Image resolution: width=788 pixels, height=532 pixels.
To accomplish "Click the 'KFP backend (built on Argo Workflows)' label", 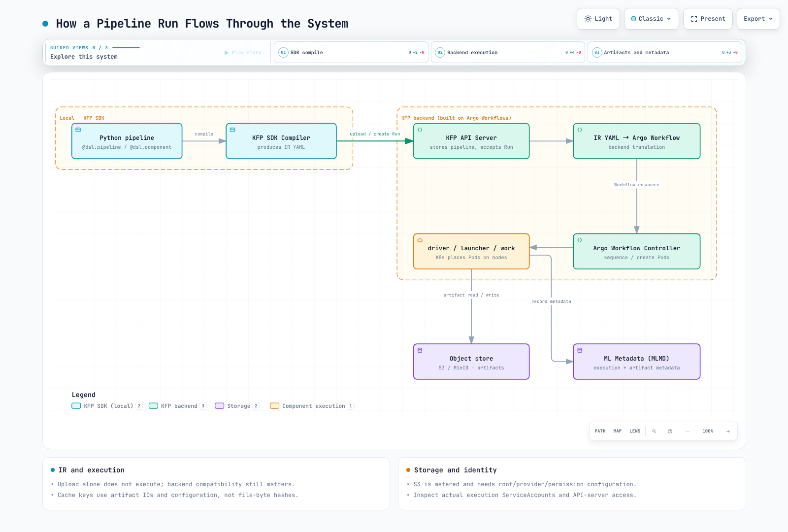I will 456,118.
